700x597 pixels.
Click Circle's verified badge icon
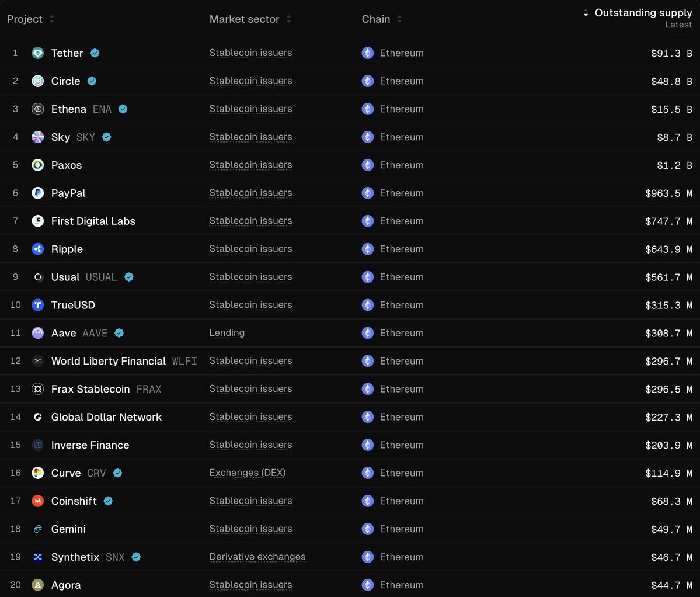click(92, 81)
